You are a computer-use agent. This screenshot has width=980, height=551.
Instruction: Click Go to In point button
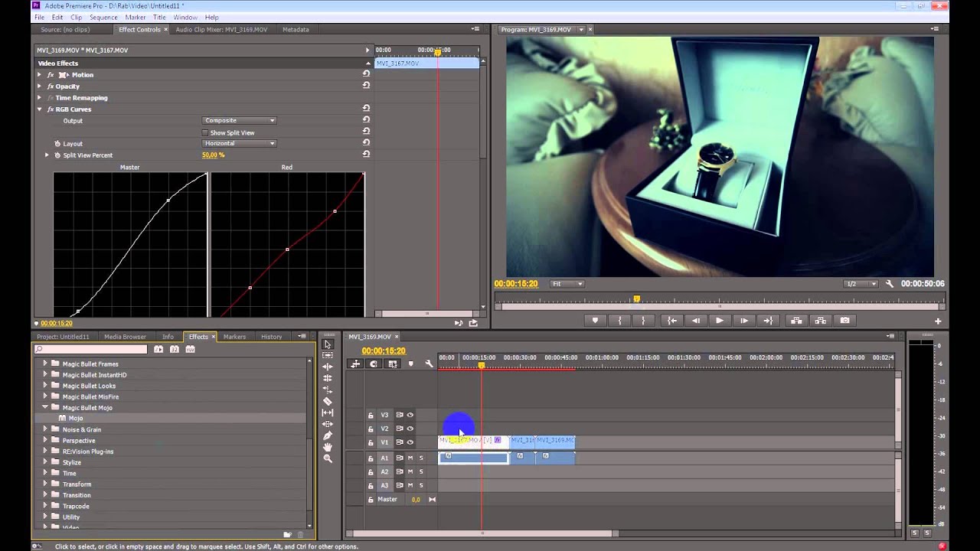click(671, 321)
